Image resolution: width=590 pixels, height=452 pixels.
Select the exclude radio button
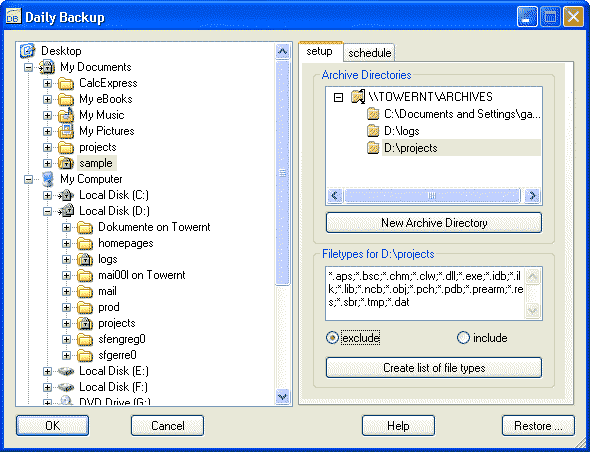click(332, 338)
